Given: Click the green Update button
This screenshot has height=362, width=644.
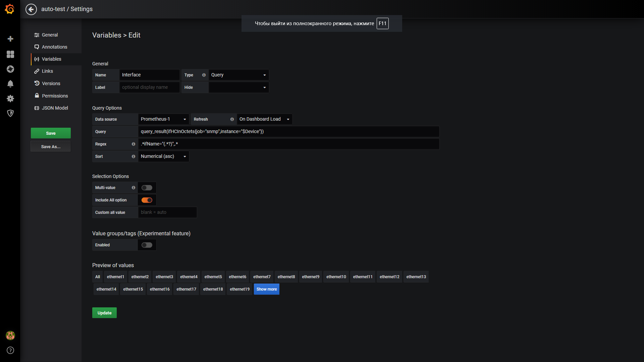Looking at the screenshot, I should 104,313.
